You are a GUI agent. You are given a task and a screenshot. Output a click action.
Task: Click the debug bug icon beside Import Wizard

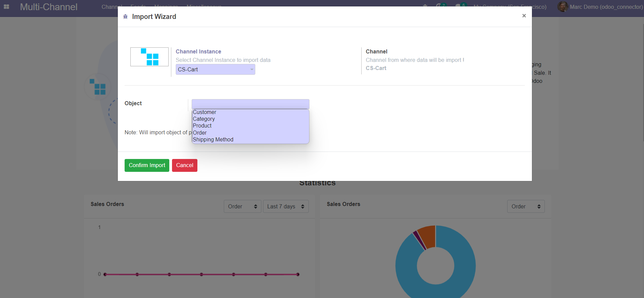coord(125,17)
